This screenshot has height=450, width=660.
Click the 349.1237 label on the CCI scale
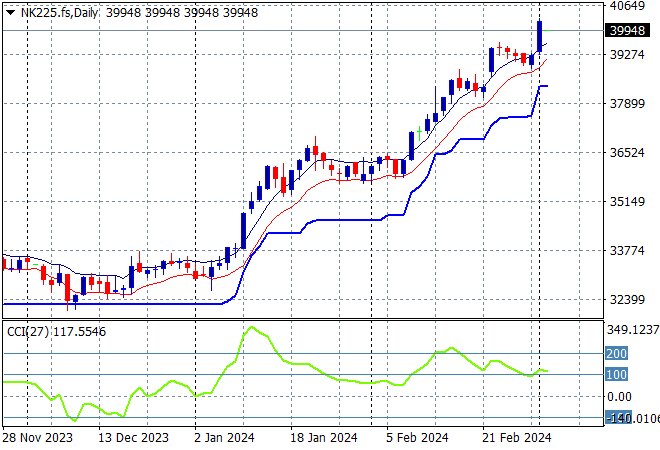[x=633, y=329]
